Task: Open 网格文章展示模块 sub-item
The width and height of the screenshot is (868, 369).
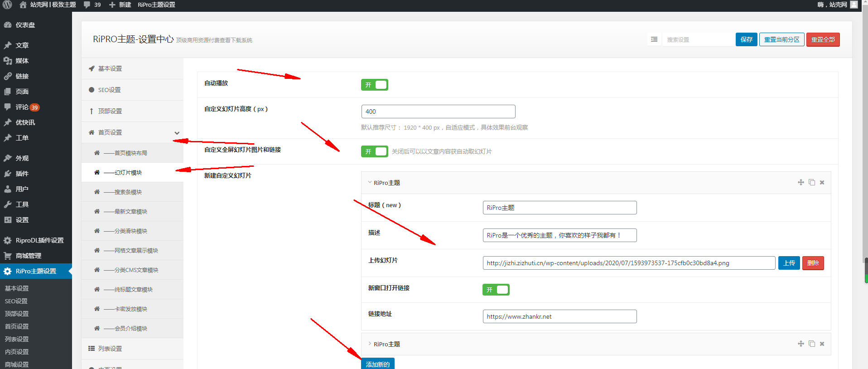Action: 132,250
